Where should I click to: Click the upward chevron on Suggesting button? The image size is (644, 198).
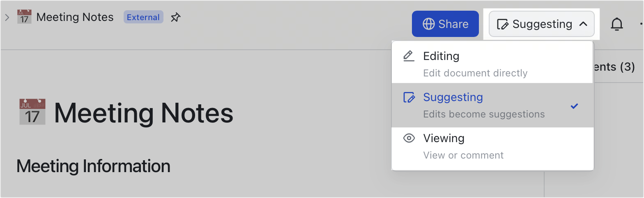(583, 24)
